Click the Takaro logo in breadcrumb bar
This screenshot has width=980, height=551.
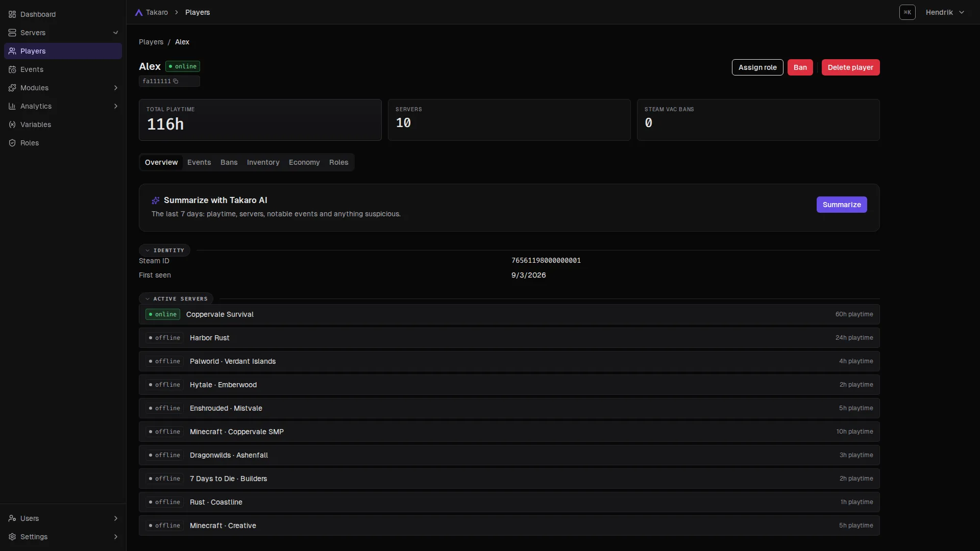click(139, 12)
